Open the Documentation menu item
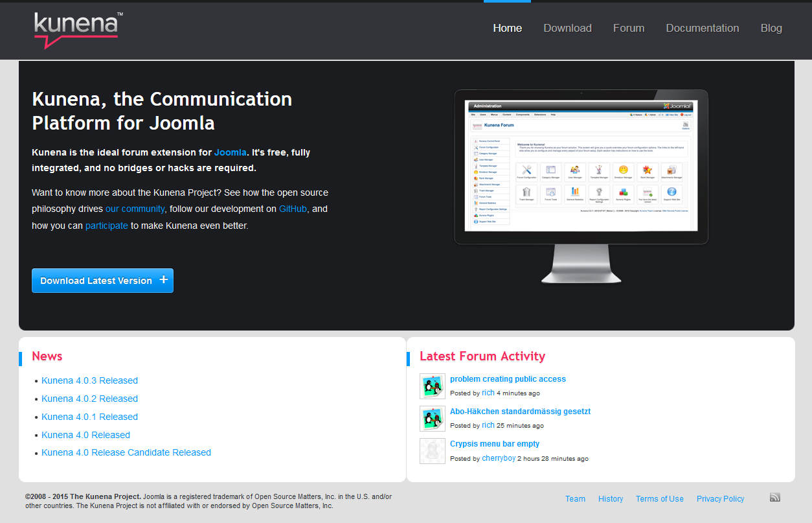This screenshot has height=523, width=812. click(x=702, y=28)
